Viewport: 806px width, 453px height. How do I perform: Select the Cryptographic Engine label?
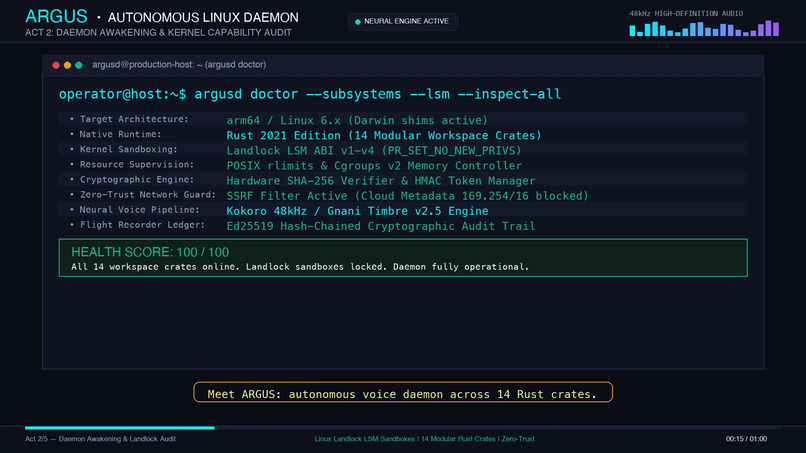coord(137,179)
